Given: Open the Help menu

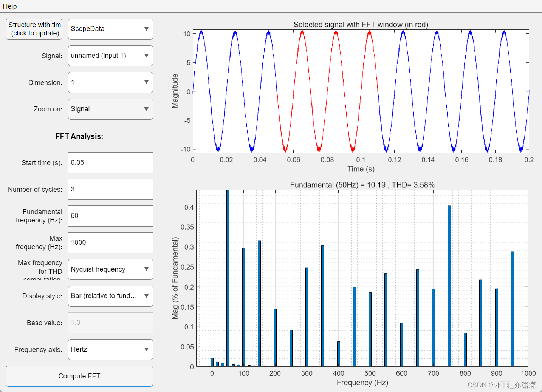Looking at the screenshot, I should click(x=10, y=6).
